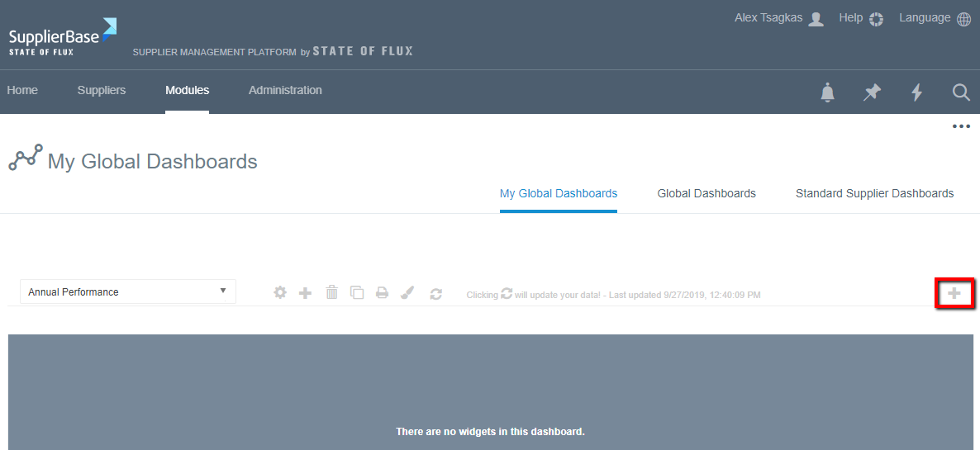Screen dimensions: 980x450
Task: Open search with the magnifier icon
Action: [x=961, y=92]
